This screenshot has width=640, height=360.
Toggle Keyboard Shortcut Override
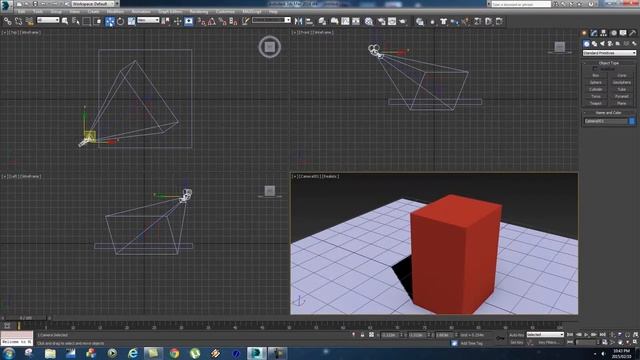point(189,21)
